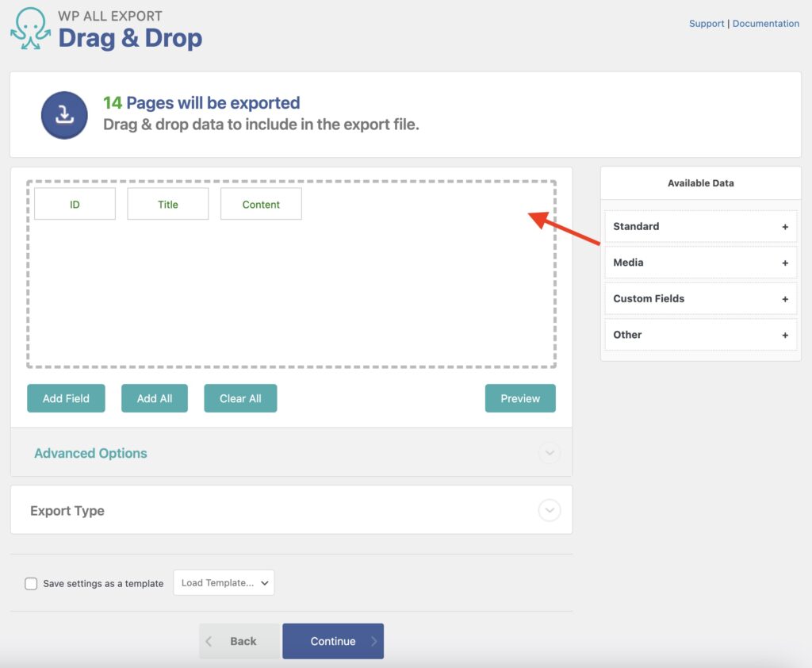812x668 pixels.
Task: Click the right arrow inside Continue button
Action: point(373,641)
